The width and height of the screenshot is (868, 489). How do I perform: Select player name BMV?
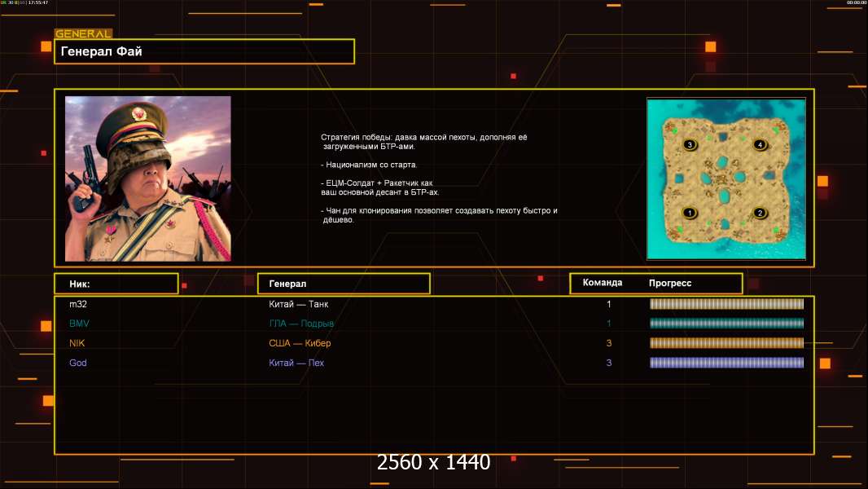(79, 324)
